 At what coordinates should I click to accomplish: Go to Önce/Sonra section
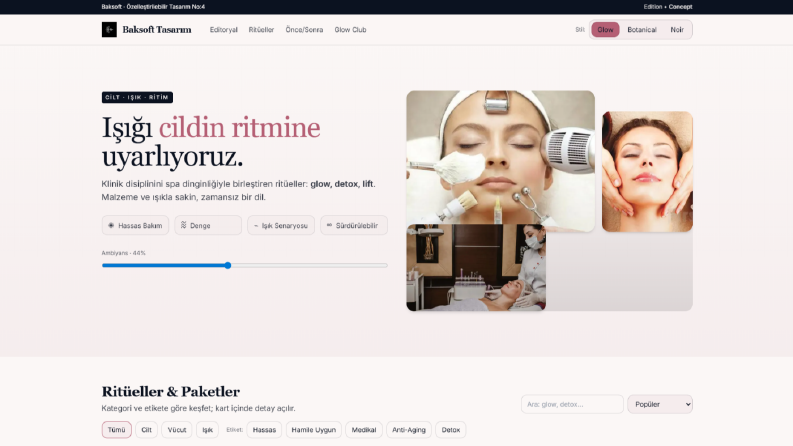304,30
